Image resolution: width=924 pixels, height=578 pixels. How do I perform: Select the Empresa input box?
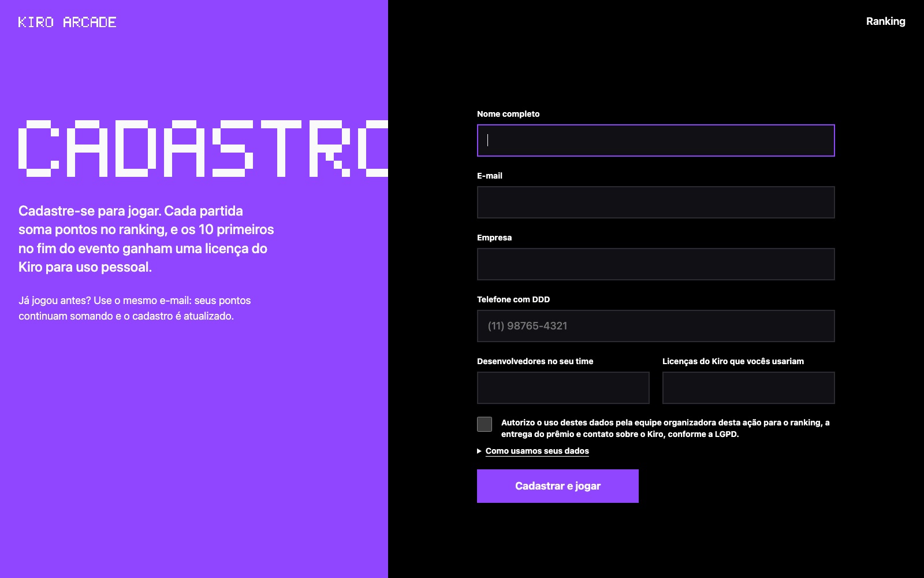tap(655, 264)
